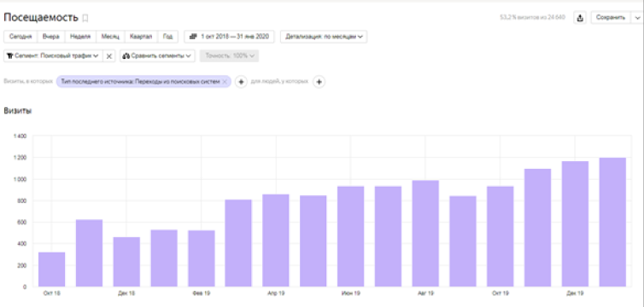This screenshot has height=307, width=644.
Task: Remove the Тип последнего источника filter chip
Action: click(225, 82)
